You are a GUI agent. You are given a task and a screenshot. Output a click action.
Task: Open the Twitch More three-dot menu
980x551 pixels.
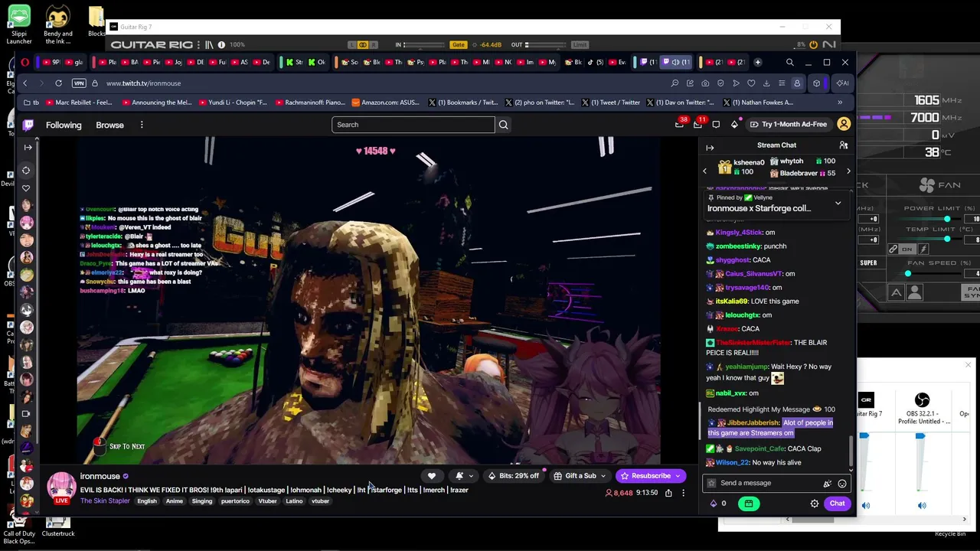142,125
